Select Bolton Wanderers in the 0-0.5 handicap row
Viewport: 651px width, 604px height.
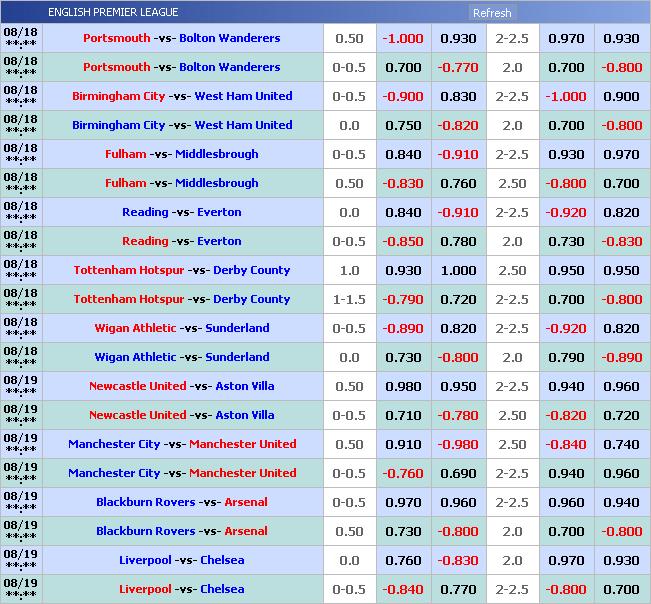click(x=229, y=67)
